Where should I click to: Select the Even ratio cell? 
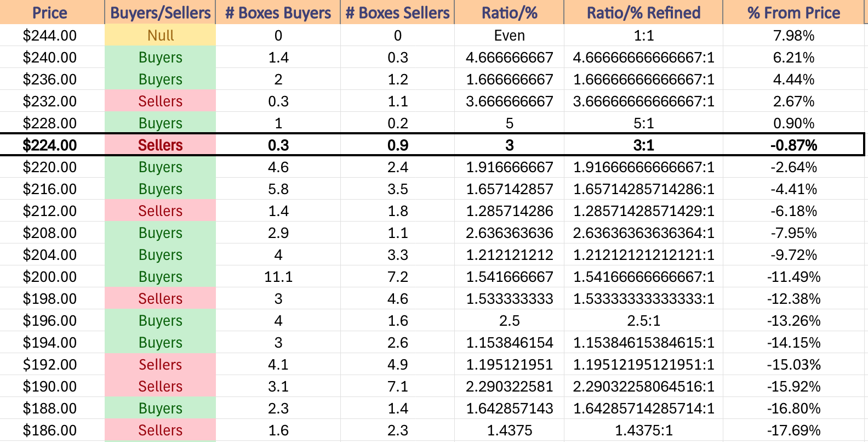[510, 36]
